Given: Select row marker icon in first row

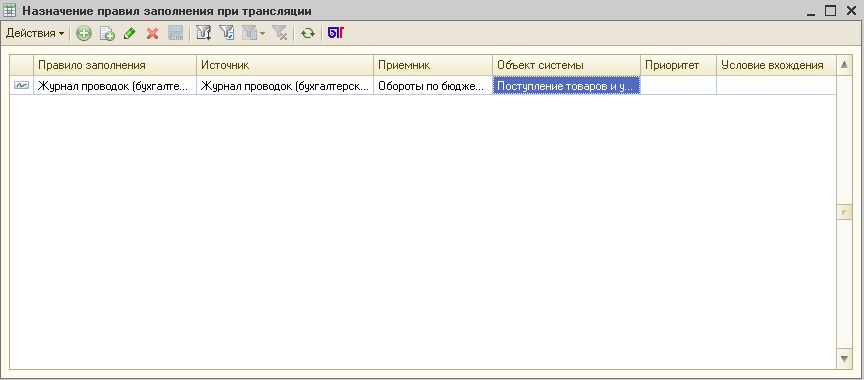Looking at the screenshot, I should coord(21,85).
